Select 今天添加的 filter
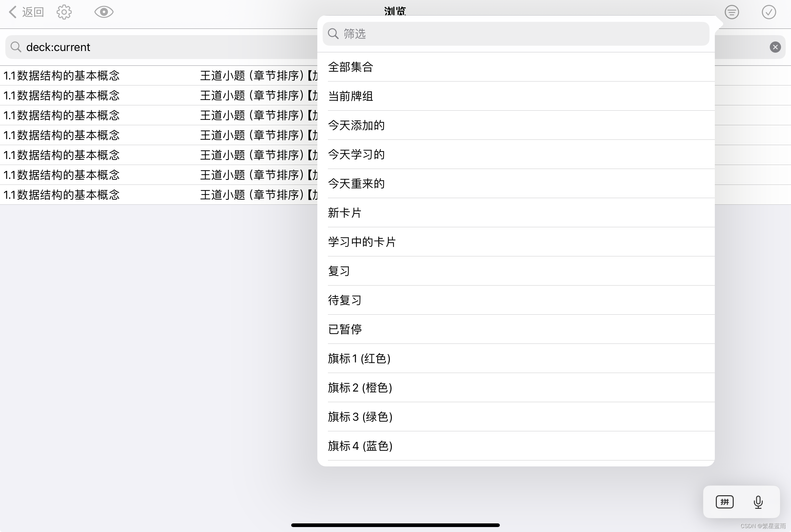This screenshot has width=791, height=532. coord(356,125)
